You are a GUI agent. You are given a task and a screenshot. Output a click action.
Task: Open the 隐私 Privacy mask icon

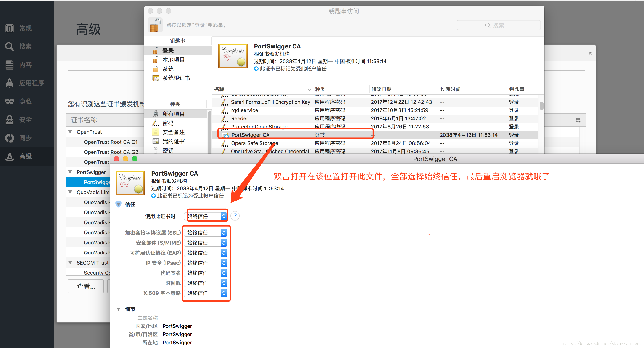(10, 101)
